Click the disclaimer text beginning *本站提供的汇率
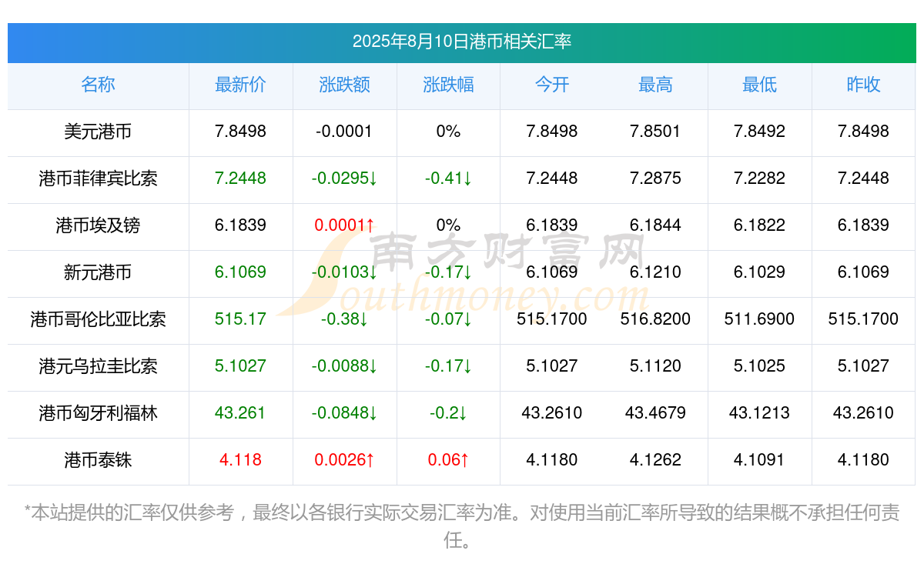The width and height of the screenshot is (924, 564). [x=462, y=526]
